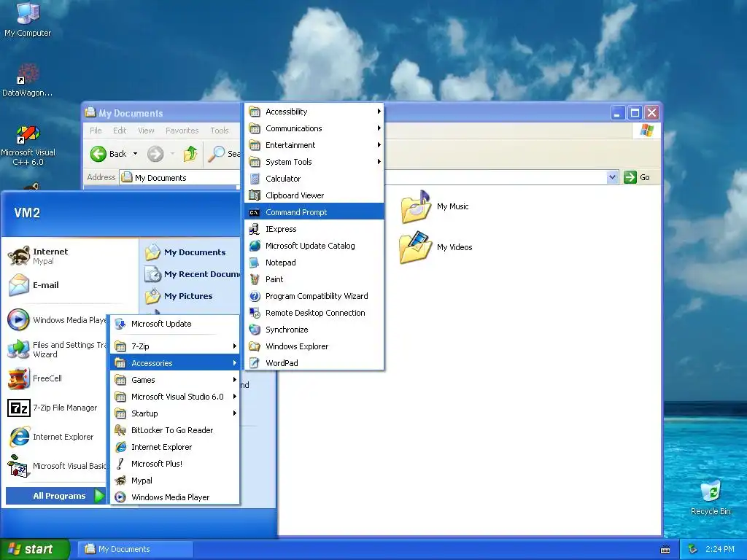Open Paint from Accessories menu
Image resolution: width=747 pixels, height=560 pixels.
click(314, 279)
